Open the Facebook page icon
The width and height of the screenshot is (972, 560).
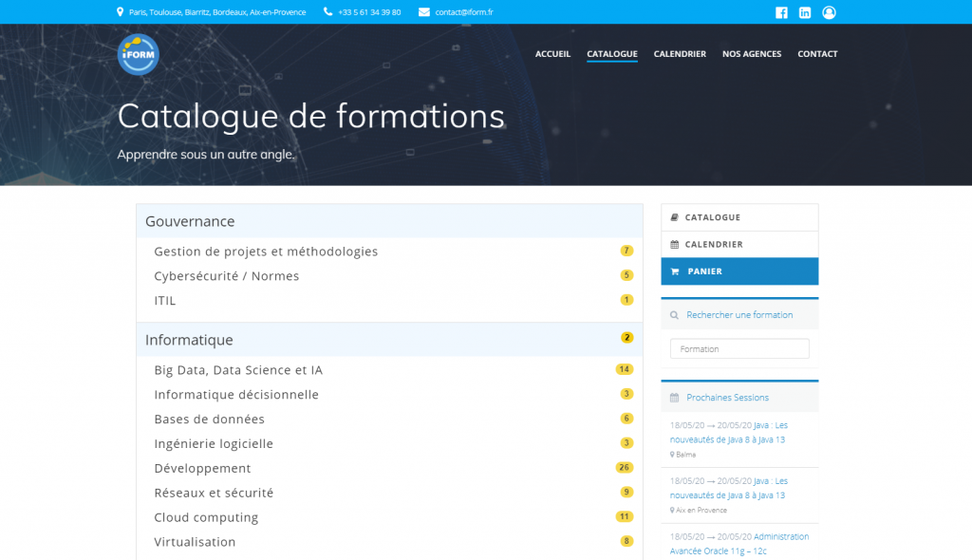[781, 12]
